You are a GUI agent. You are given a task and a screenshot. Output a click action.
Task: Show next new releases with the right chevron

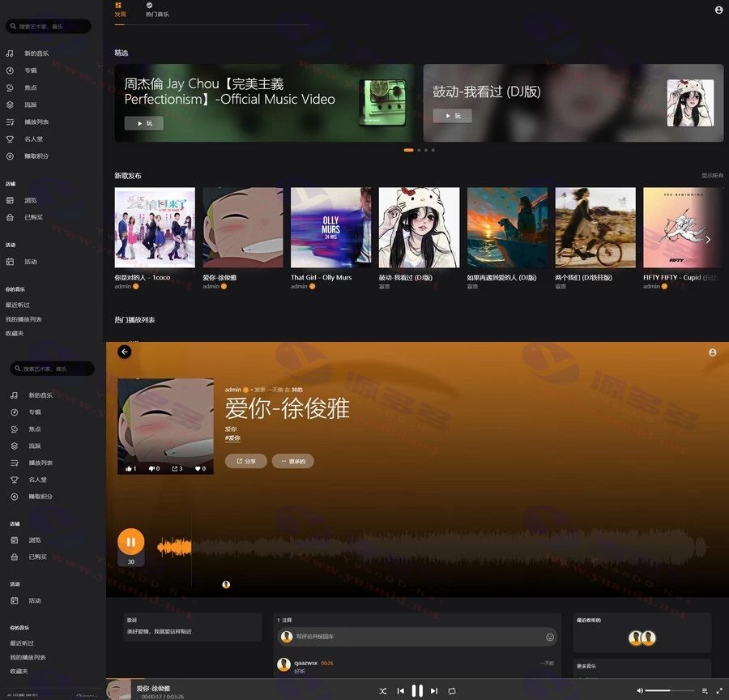(x=708, y=240)
